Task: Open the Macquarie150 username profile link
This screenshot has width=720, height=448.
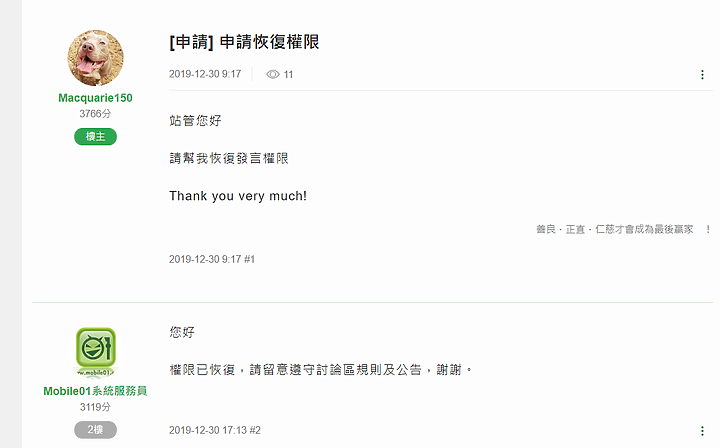Action: 96,98
